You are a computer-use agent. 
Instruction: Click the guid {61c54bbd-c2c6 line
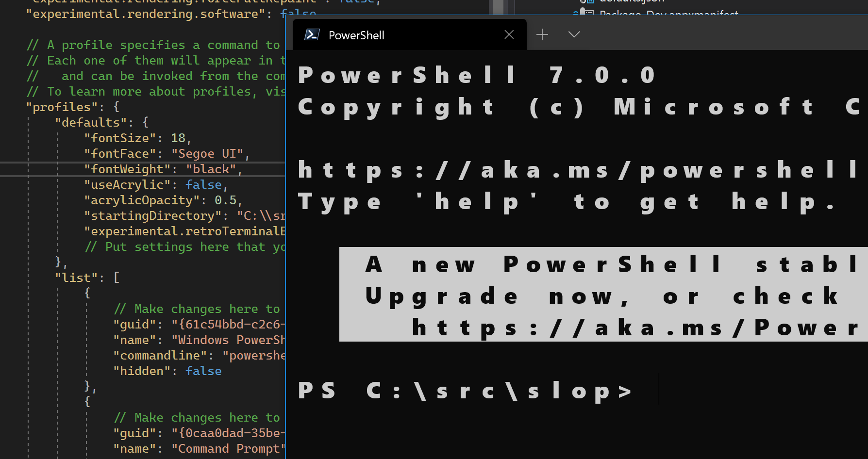point(199,324)
